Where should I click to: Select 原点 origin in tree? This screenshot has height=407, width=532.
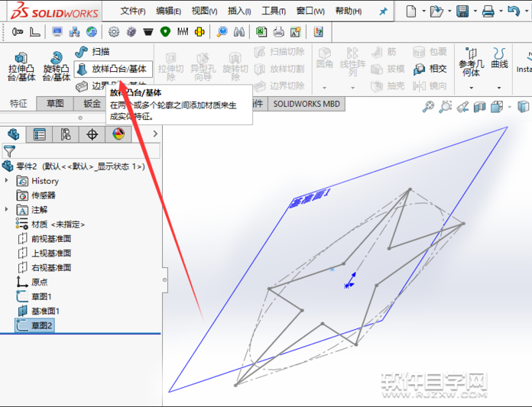[32, 282]
